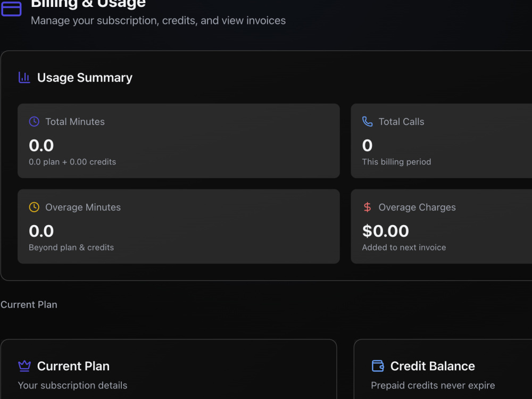Click 'Prepaid credits never expire' text
The image size is (532, 399).
tap(433, 385)
